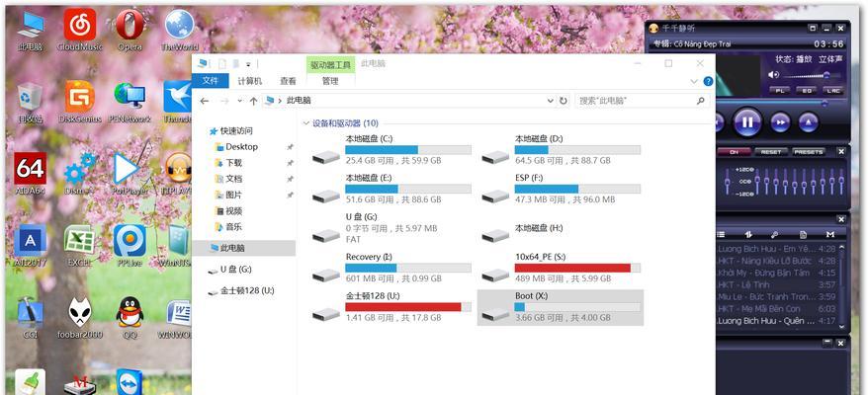Switch to the 计算机 ribbon tab
The width and height of the screenshot is (868, 395).
click(250, 81)
